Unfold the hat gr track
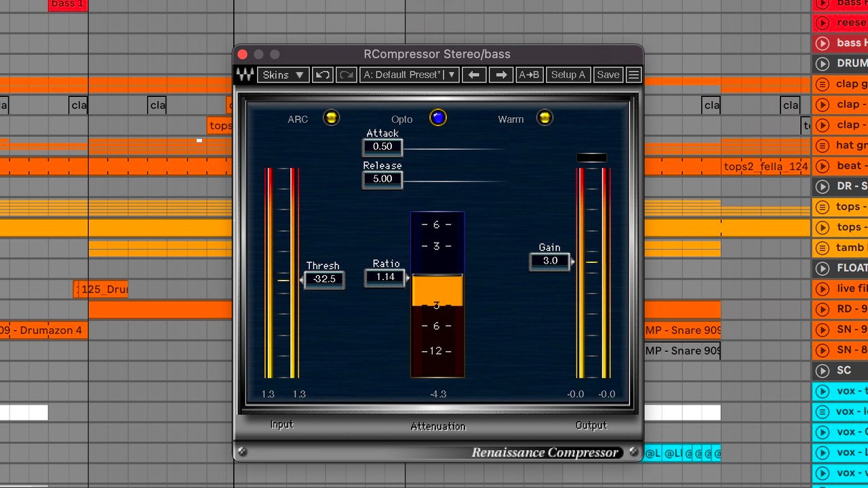868x488 pixels. [x=823, y=146]
